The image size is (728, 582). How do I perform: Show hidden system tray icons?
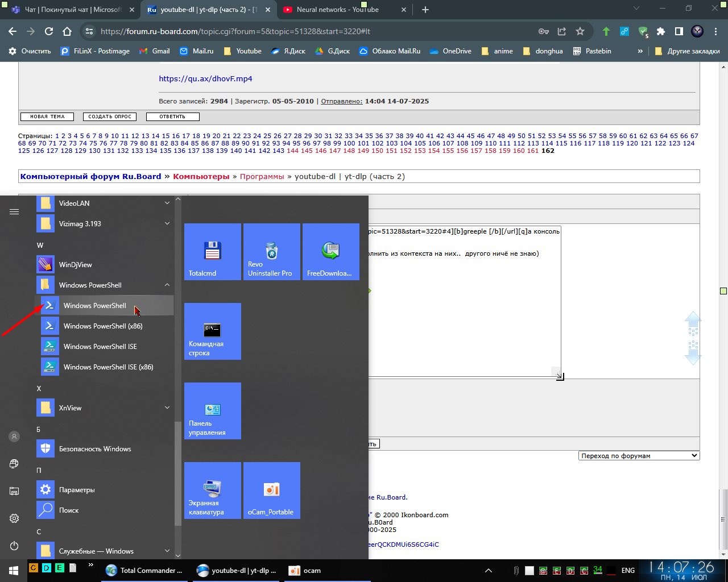coord(488,570)
